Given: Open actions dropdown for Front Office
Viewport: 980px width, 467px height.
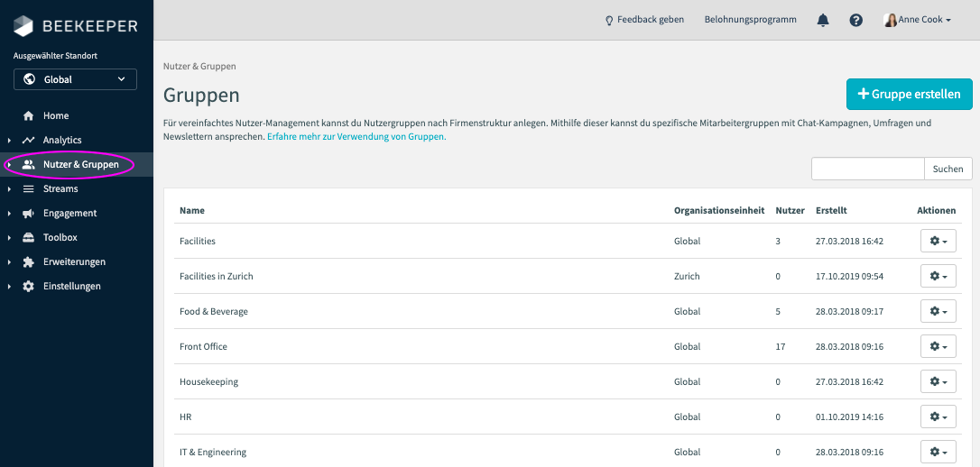Looking at the screenshot, I should click(x=938, y=346).
